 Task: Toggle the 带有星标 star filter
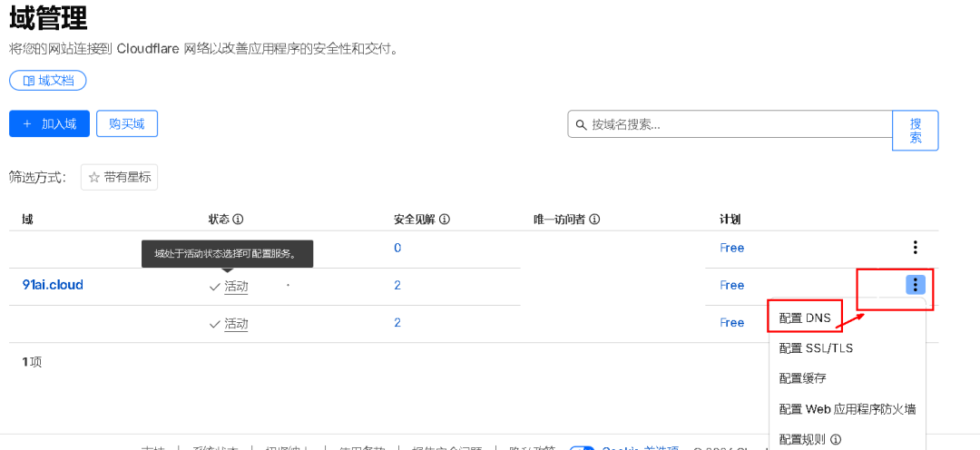120,178
